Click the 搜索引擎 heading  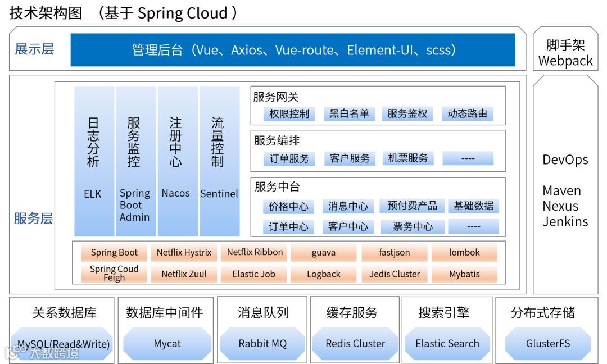443,312
